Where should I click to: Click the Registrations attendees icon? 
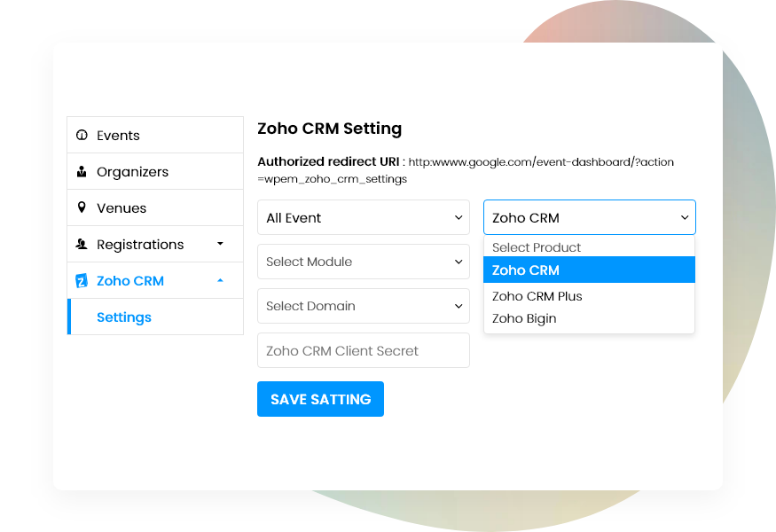pyautogui.click(x=83, y=244)
